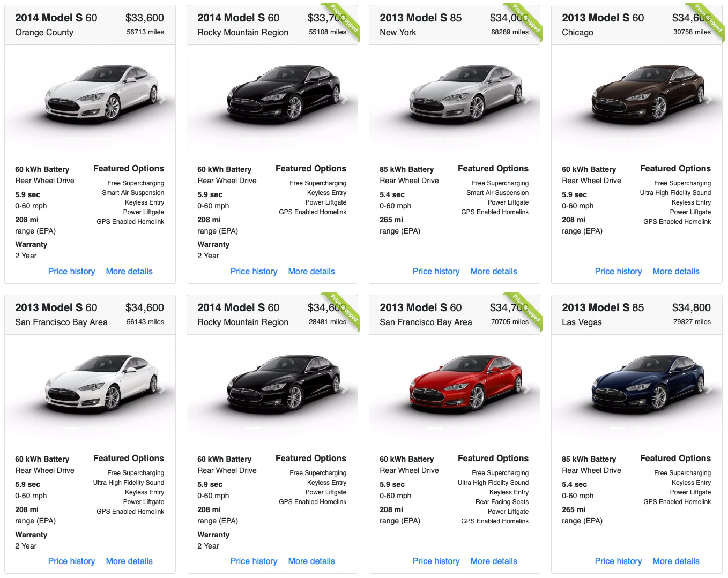View More details of 28481-mile Rocky Mountain car

(x=311, y=561)
